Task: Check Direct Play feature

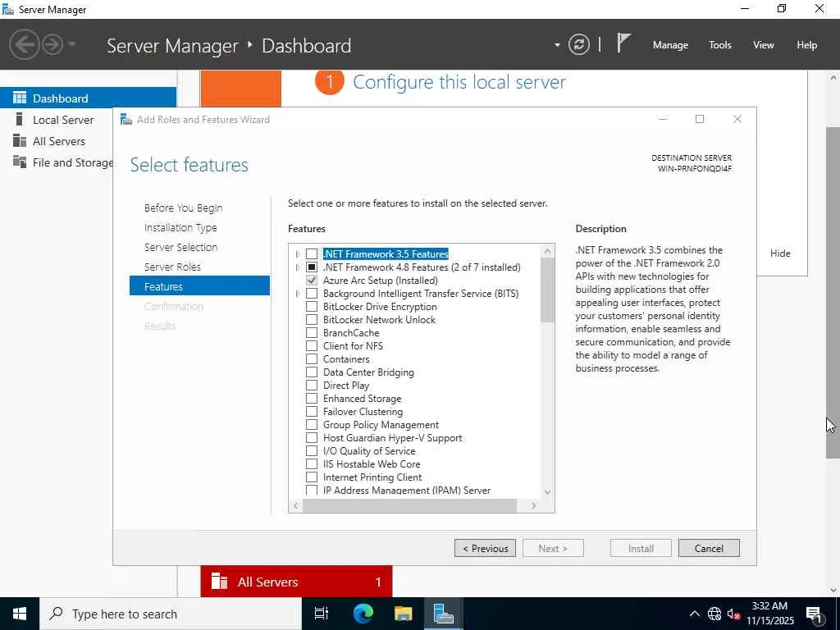Action: (x=312, y=386)
